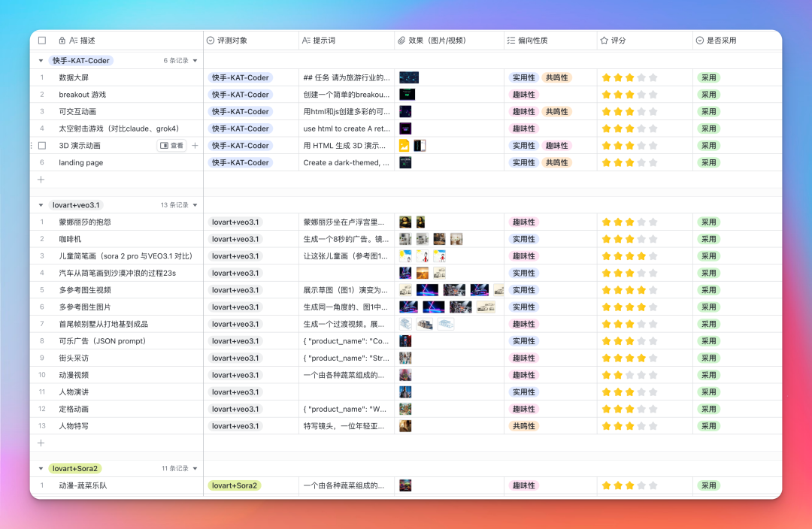Set 动漫视频 rating to the fifth star
This screenshot has width=812, height=529.
[x=653, y=375]
